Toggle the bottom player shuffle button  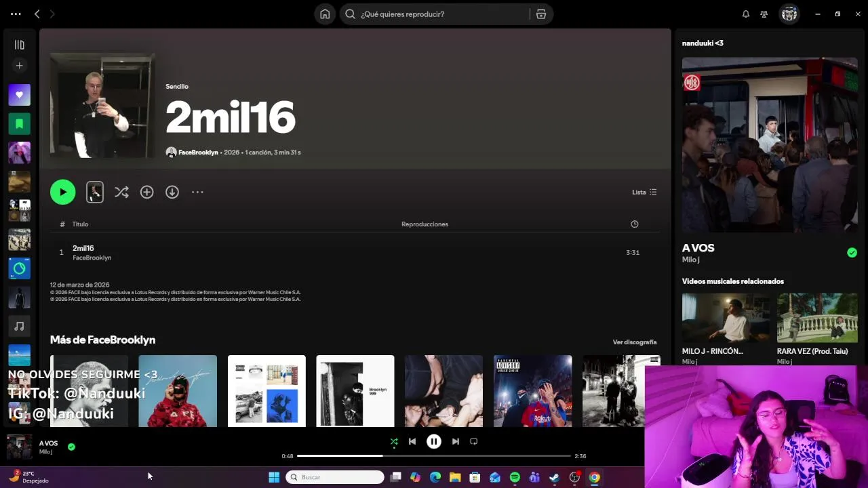coord(394,441)
